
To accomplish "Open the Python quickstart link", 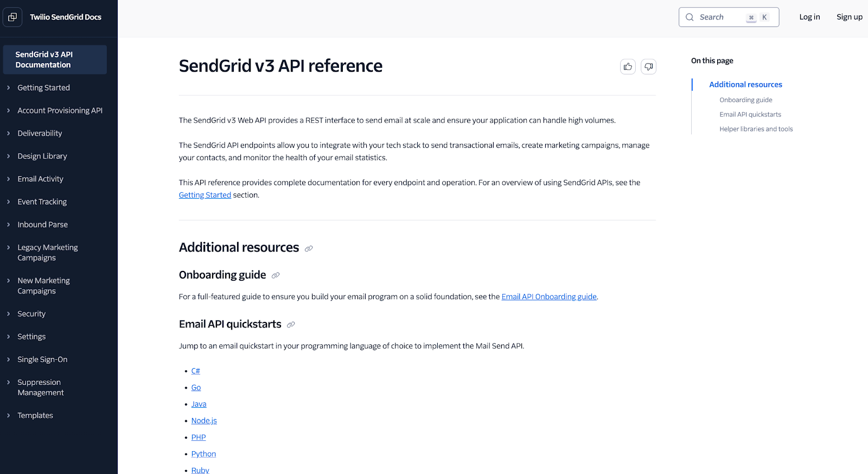I will coord(203,454).
